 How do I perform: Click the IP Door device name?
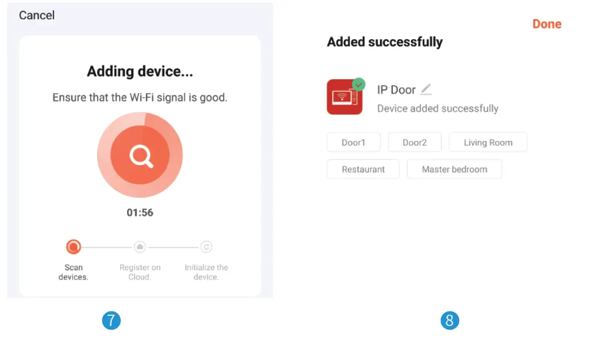click(x=396, y=90)
